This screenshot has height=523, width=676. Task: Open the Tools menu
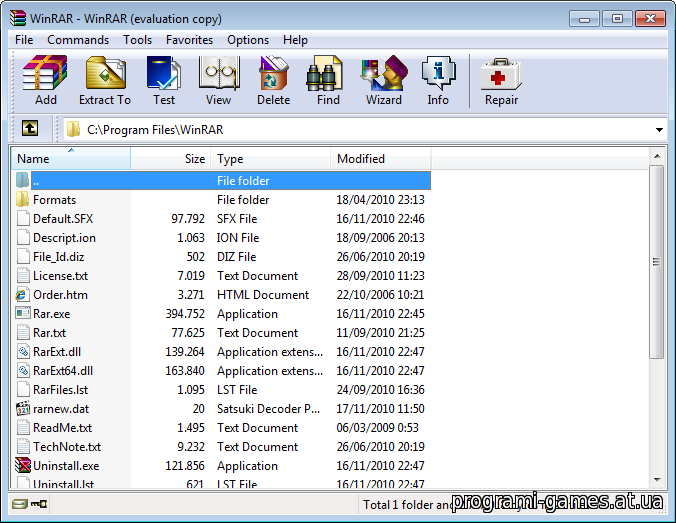[138, 40]
